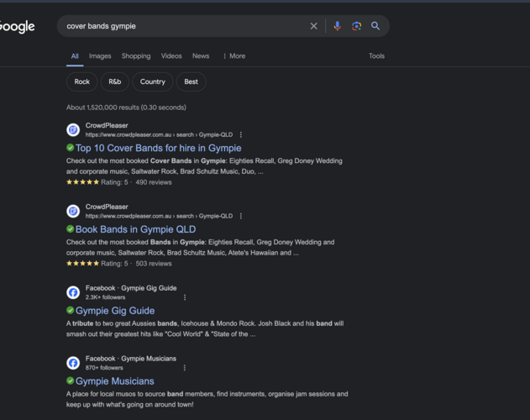Open the Tools options

pos(376,56)
